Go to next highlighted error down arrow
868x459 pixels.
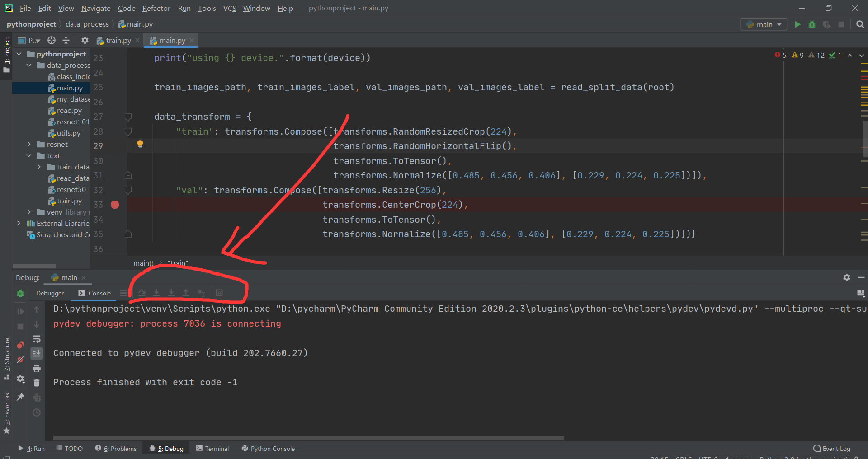tap(862, 55)
